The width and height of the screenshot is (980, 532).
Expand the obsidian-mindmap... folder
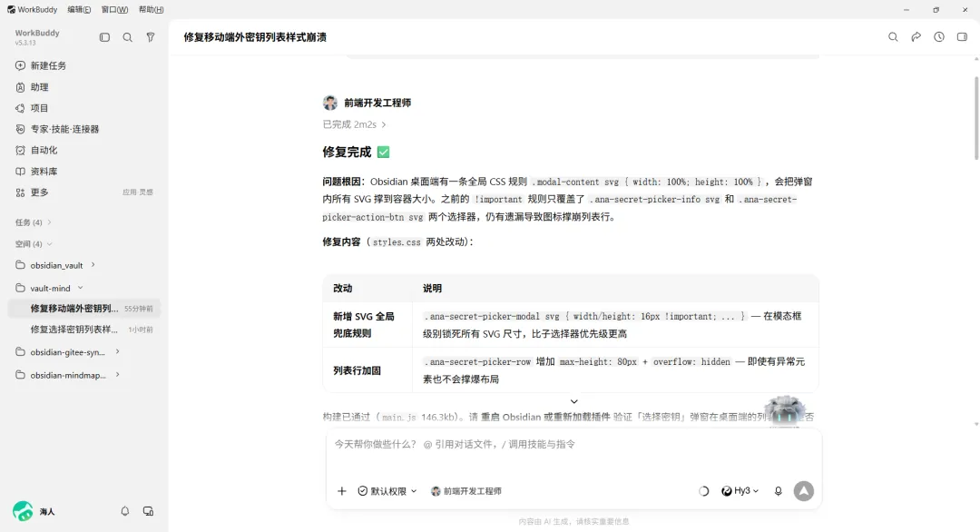(x=117, y=375)
